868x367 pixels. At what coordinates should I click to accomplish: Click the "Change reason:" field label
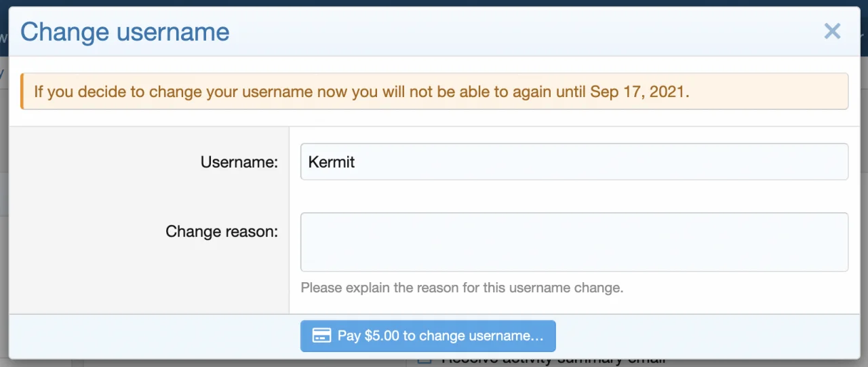tap(221, 231)
